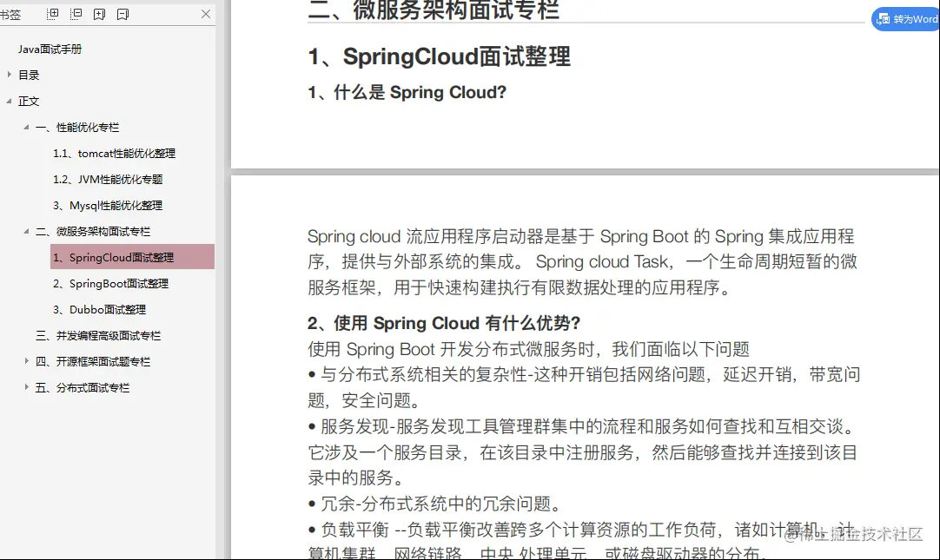Click the heading 1、什么是 Spring Cloud?
Screen dimensions: 940x560
click(407, 92)
